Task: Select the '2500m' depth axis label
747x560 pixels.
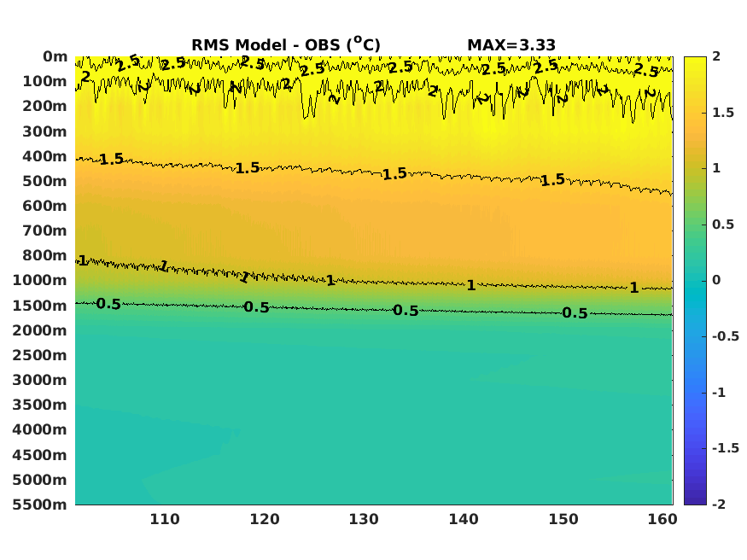Action: point(40,355)
